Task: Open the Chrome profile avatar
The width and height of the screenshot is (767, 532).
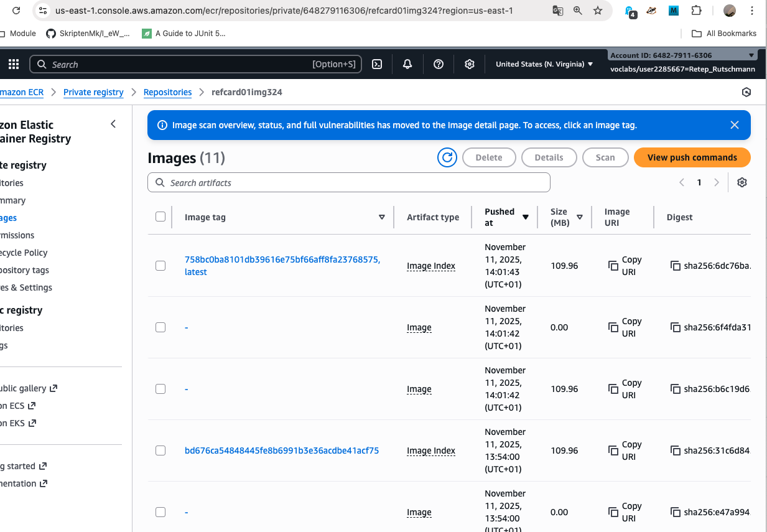Action: 730,11
